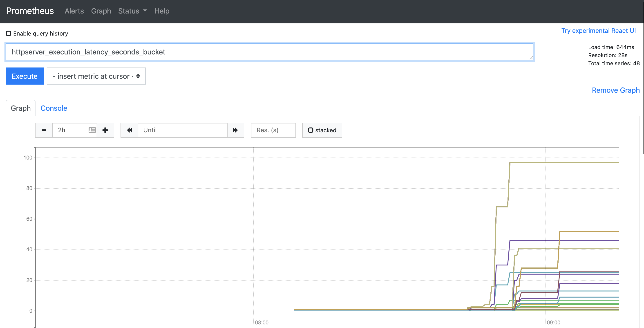Click the Execute button to run query

(24, 76)
